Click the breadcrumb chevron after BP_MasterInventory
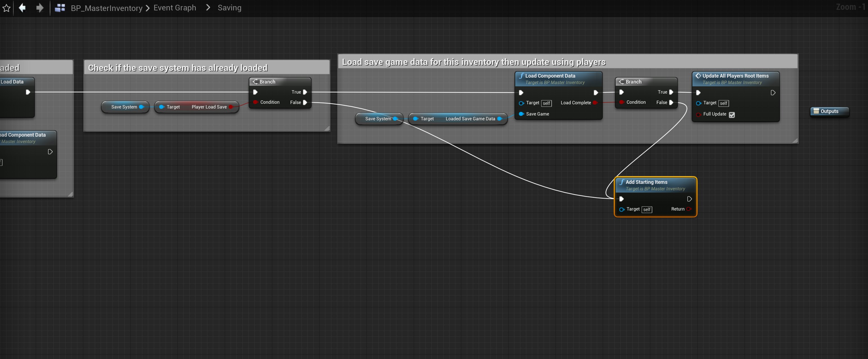Image resolution: width=868 pixels, height=359 pixels. coord(148,8)
